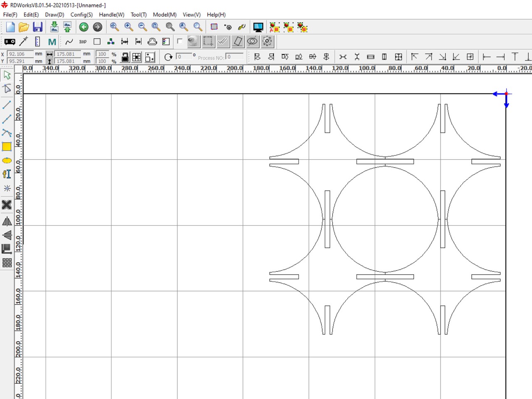Click the green undo arrow
Viewport: 532px width, 399px height.
[84, 27]
